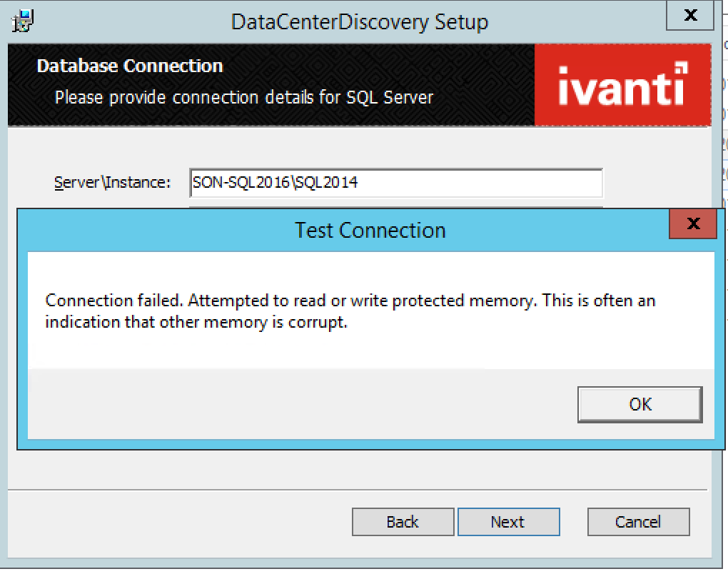This screenshot has height=574, width=728.
Task: Click empty setup footer left of Back
Action: point(178,522)
